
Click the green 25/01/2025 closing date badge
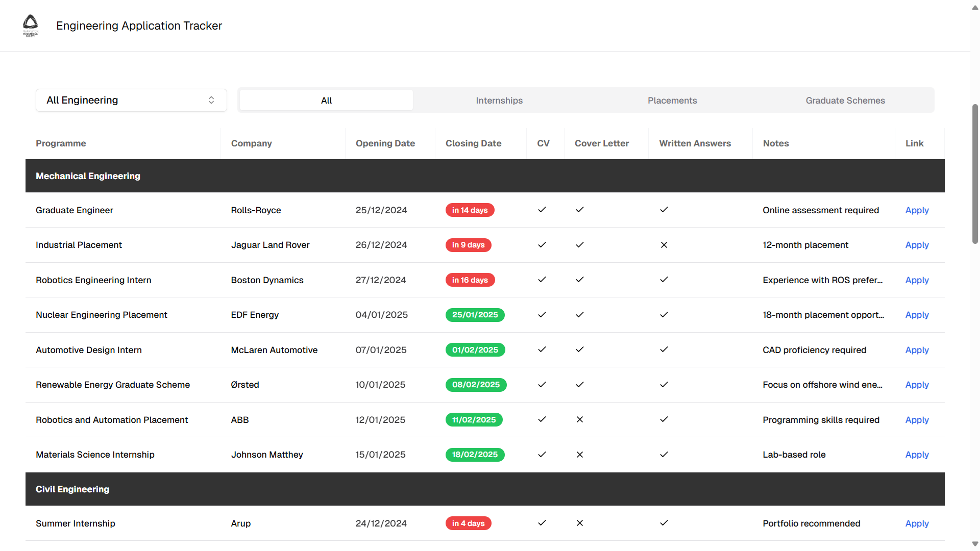click(475, 315)
